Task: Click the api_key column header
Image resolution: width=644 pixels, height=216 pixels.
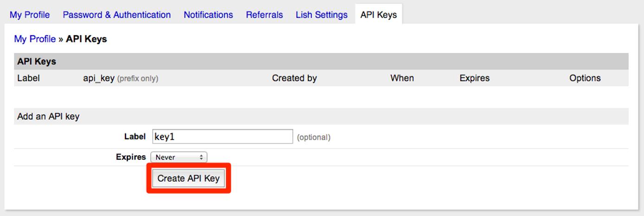Action: 99,78
